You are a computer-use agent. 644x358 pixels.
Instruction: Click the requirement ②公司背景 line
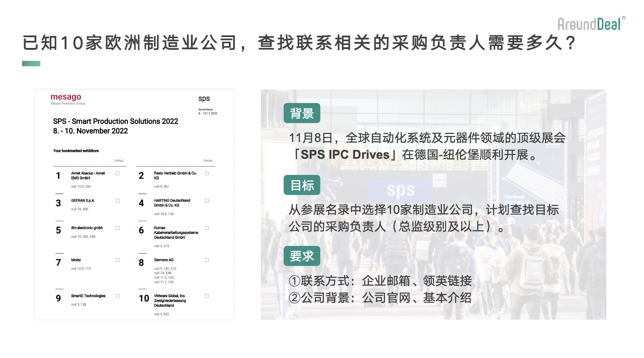pyautogui.click(x=380, y=298)
